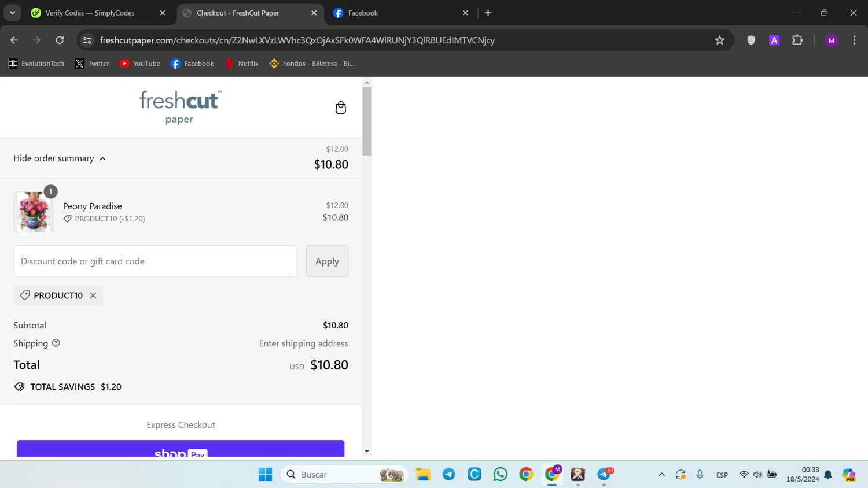Open the Chrome three-dot menu

(854, 40)
